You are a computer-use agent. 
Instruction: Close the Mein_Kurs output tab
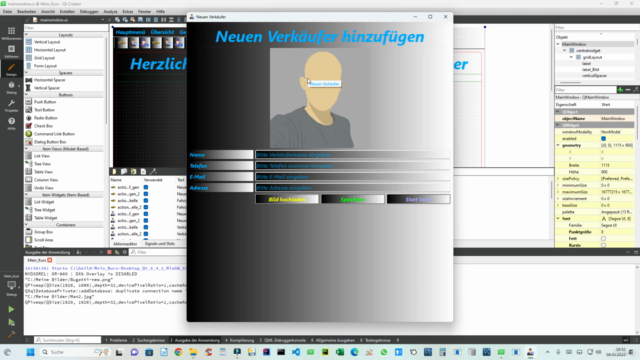click(50, 260)
